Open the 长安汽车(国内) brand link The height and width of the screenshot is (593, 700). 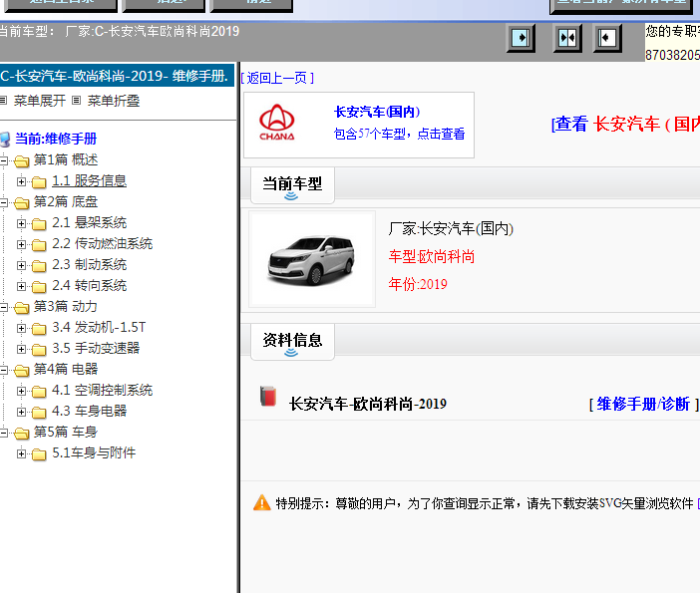[377, 112]
